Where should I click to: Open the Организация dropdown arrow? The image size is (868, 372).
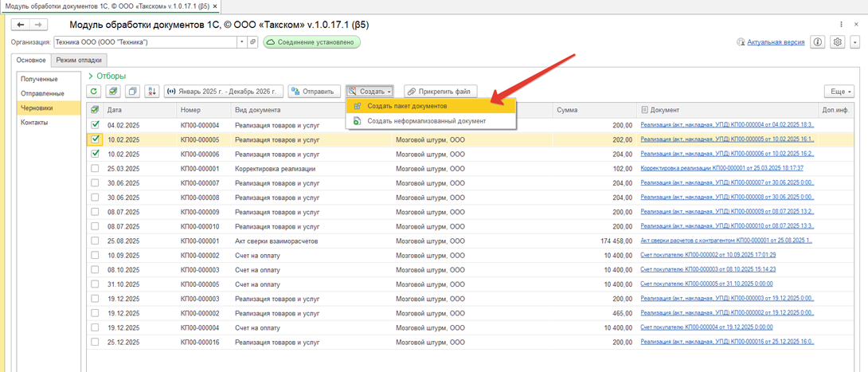[x=241, y=42]
